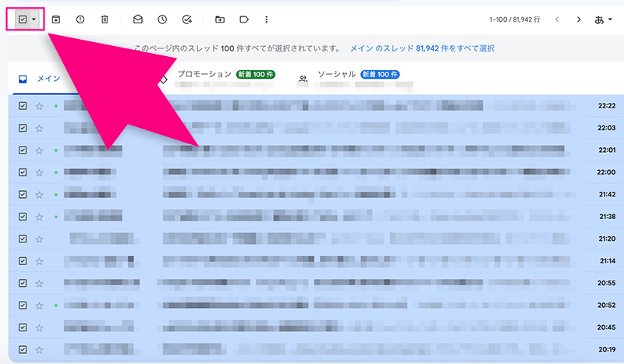Uncheck the email received at 22:00
624x364 pixels.
point(23,172)
